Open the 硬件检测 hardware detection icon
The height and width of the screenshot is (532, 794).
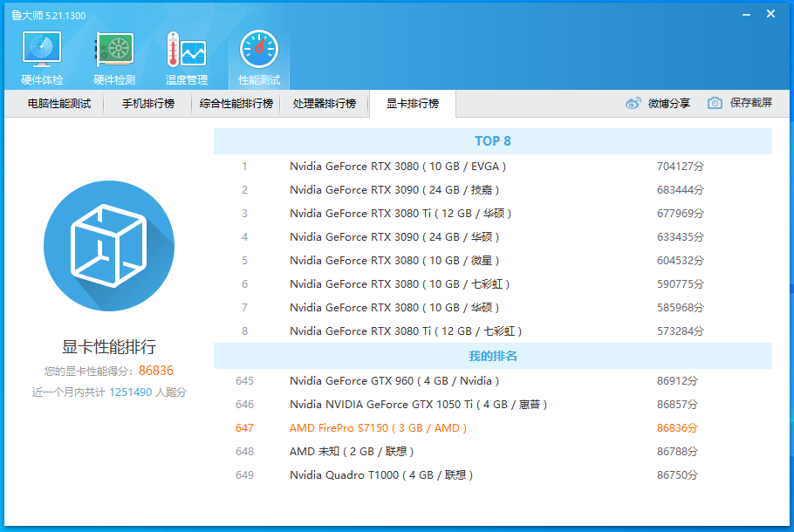pos(112,50)
